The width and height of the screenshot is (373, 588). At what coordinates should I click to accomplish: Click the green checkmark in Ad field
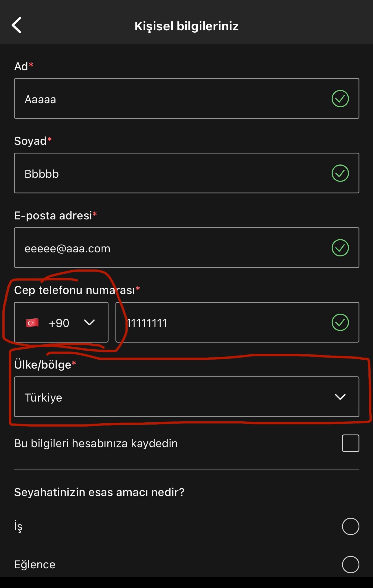340,99
